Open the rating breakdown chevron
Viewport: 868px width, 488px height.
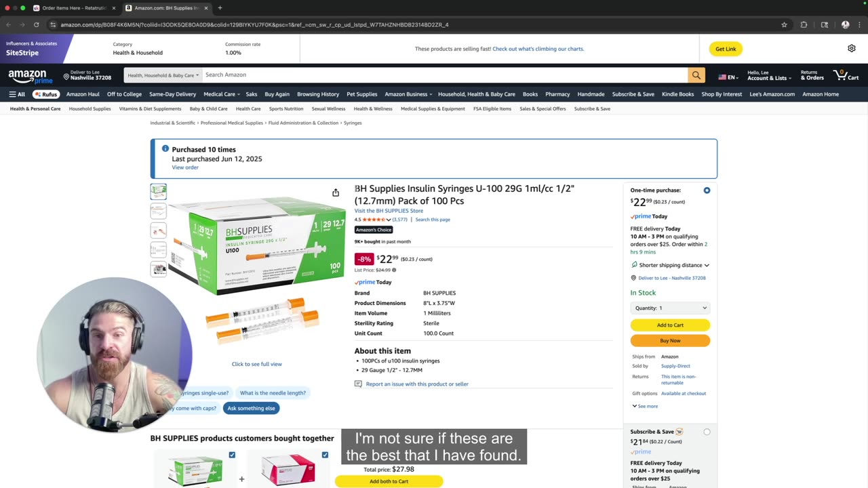coord(389,220)
